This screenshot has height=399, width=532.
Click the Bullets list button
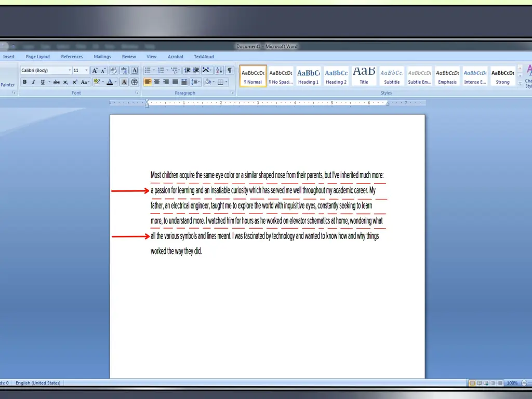(148, 70)
